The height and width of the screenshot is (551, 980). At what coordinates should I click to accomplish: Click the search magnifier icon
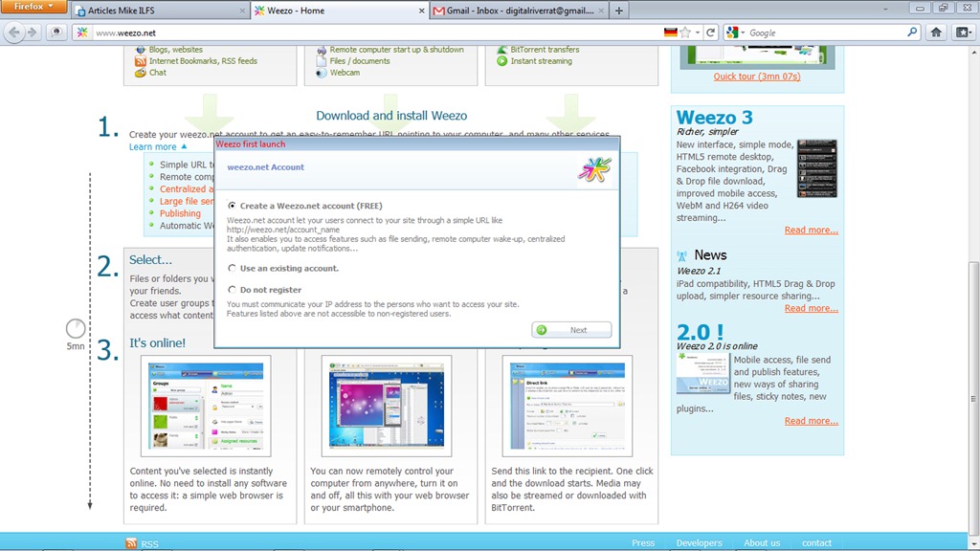[912, 33]
